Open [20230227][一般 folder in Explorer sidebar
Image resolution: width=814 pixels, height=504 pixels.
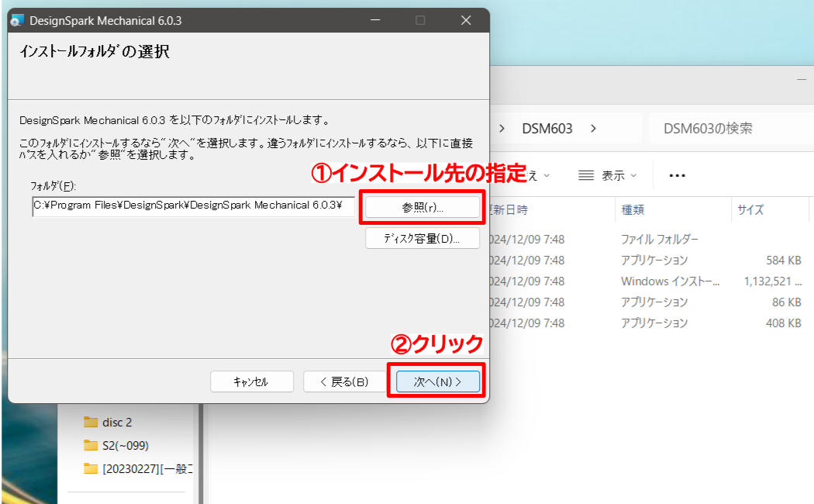(147, 468)
